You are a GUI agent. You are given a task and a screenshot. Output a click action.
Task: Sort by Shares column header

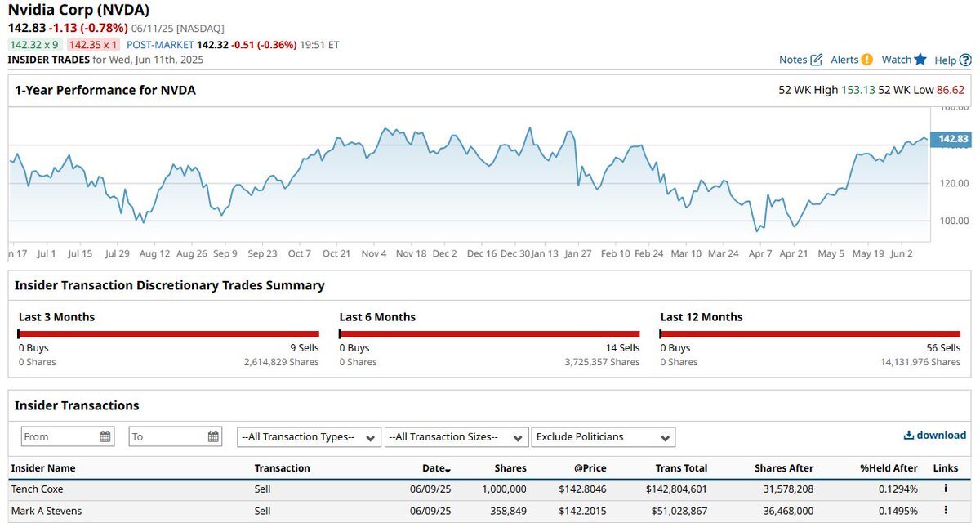click(x=510, y=468)
